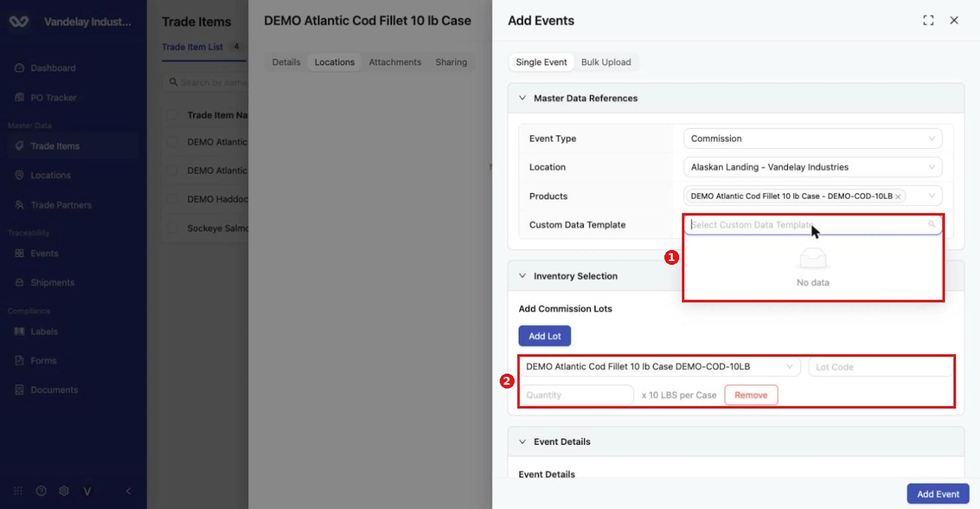Click the Add Lot button
This screenshot has width=980, height=509.
(544, 336)
